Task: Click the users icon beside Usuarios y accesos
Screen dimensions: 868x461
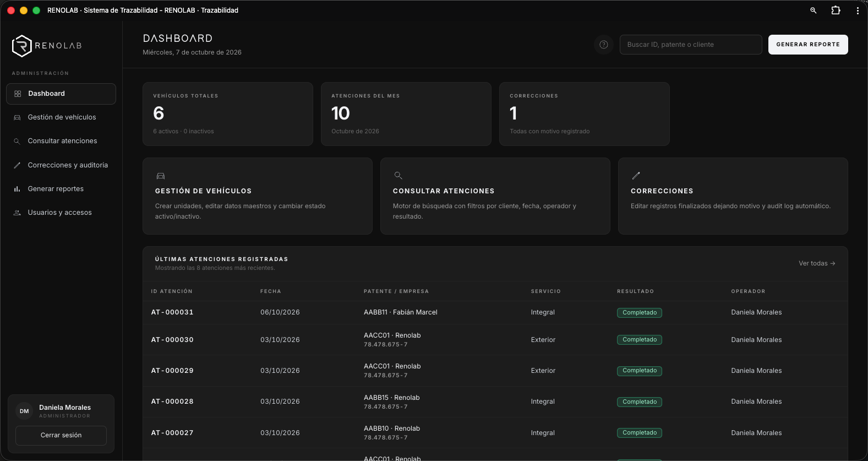Action: 17,213
